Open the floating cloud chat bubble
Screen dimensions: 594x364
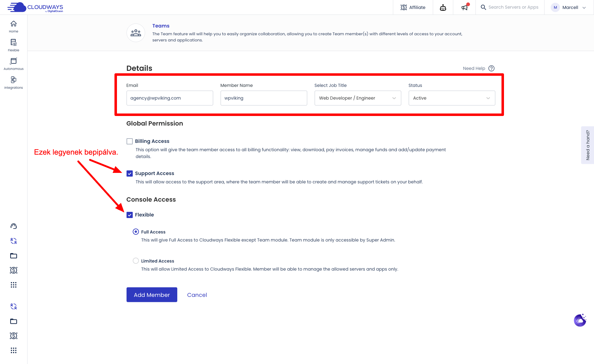coord(580,321)
